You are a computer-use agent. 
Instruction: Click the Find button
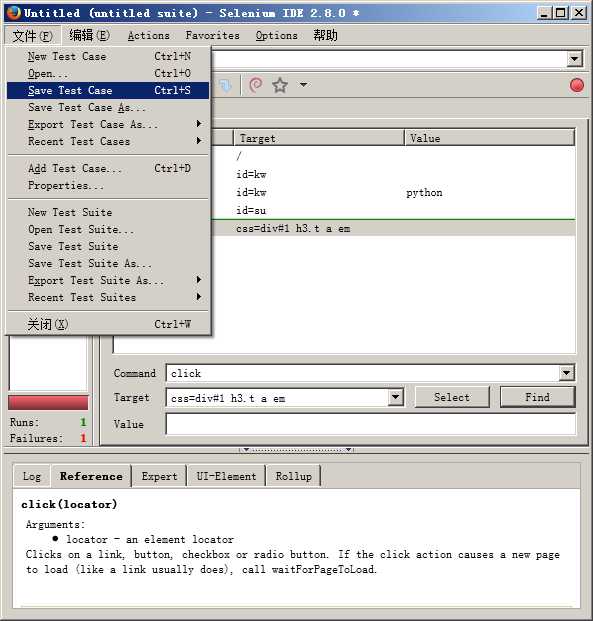click(x=537, y=397)
